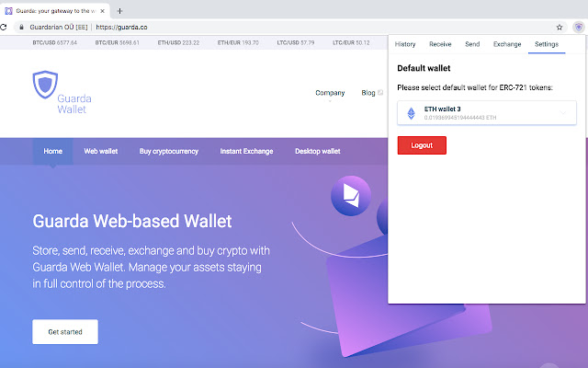Viewport: 588px width, 368px height.
Task: Click the Get started button
Action: (65, 331)
